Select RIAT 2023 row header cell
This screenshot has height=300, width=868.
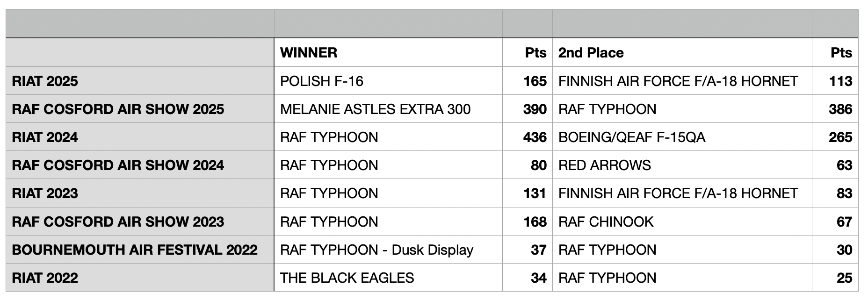click(140, 193)
